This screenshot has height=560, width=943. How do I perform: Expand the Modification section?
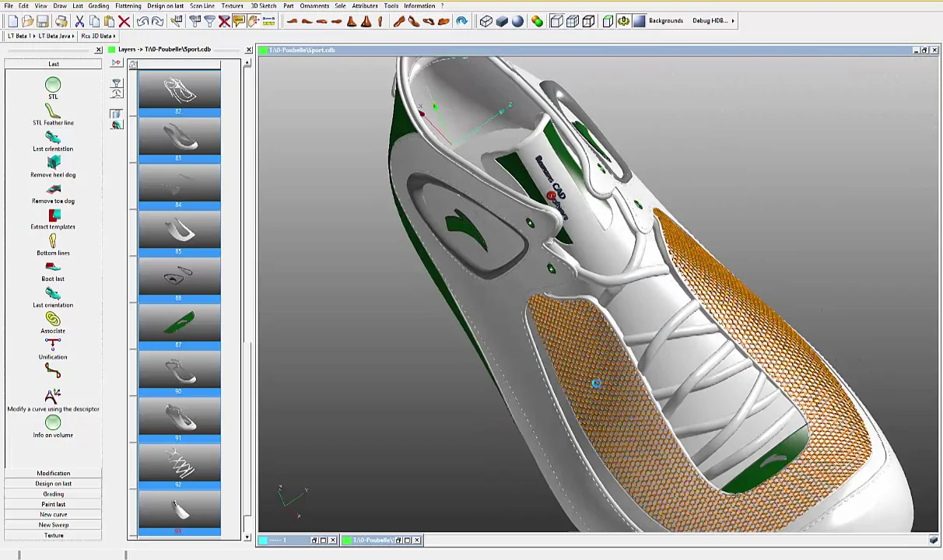(53, 473)
